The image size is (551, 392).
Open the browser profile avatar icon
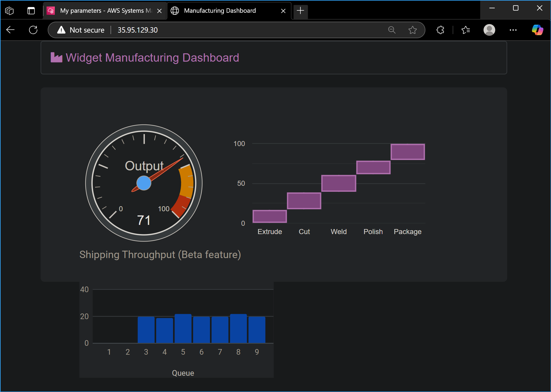point(489,30)
